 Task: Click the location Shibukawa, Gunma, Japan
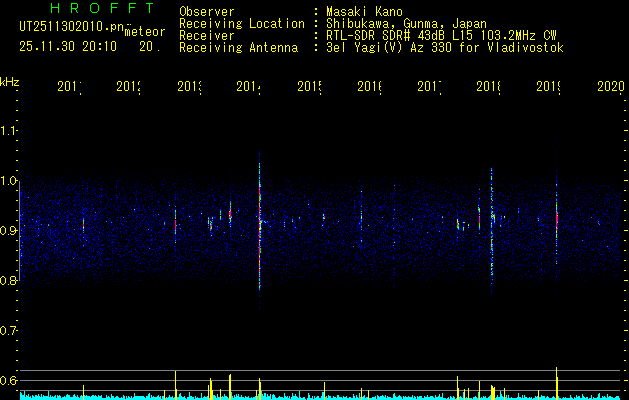pos(406,24)
